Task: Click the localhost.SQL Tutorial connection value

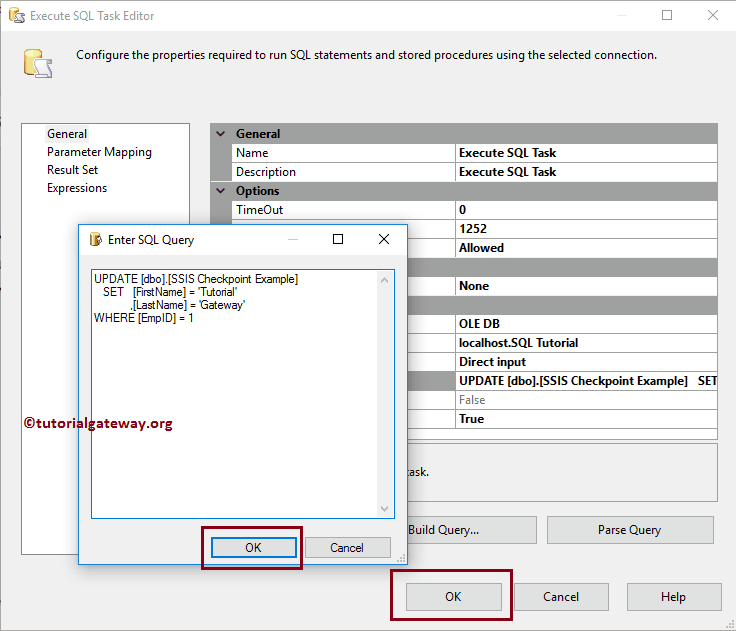Action: click(x=586, y=343)
